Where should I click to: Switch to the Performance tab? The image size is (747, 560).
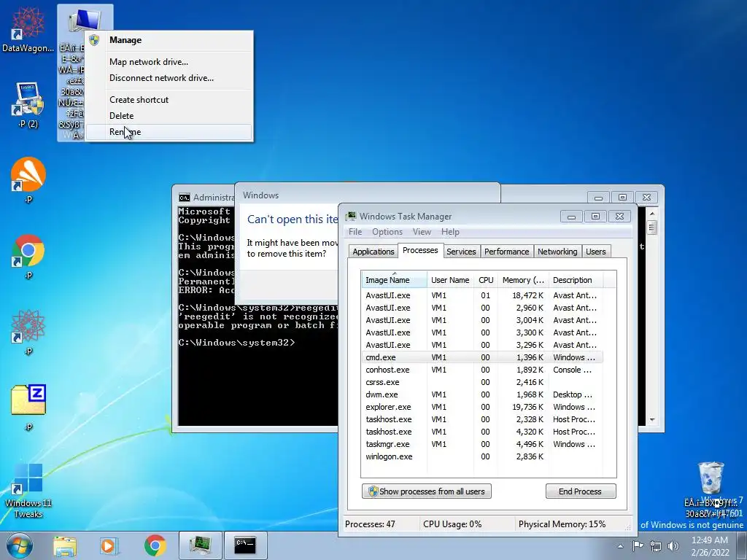pos(506,252)
